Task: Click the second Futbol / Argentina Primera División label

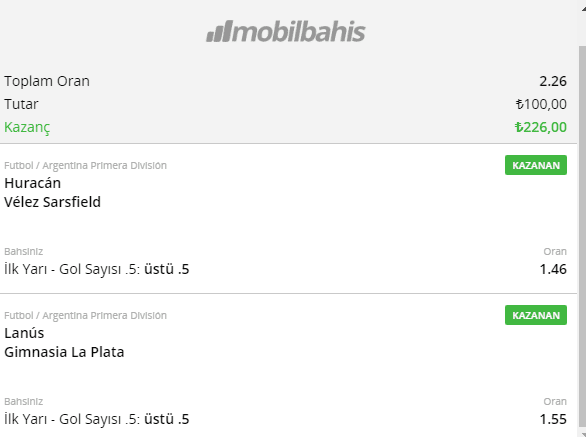Action: coord(85,316)
